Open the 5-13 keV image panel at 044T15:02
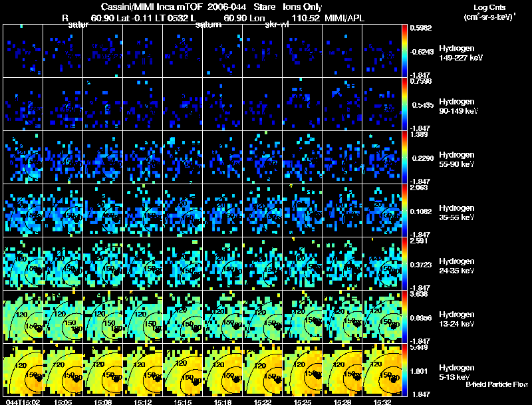532x405 pixels. [23, 370]
